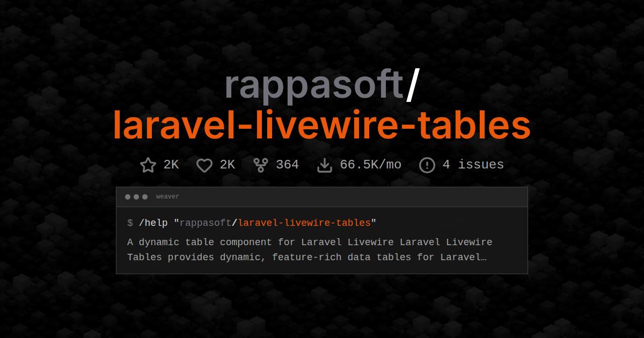Toggle the third dot in the weaver window
Image resolution: width=644 pixels, height=338 pixels.
144,196
